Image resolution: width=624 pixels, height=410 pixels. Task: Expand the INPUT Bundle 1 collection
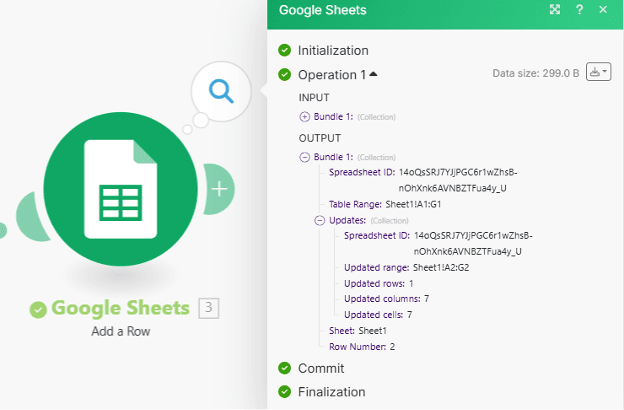(x=305, y=116)
